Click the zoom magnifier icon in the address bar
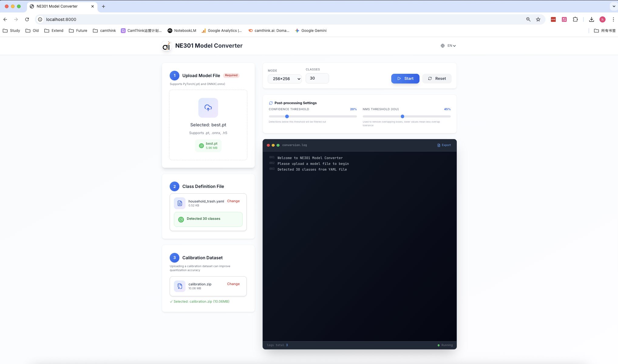 pos(528,19)
